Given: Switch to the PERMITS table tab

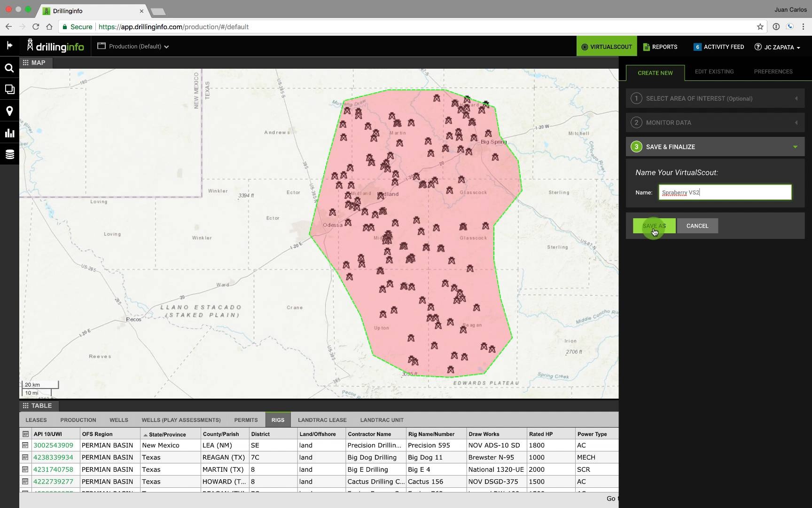Looking at the screenshot, I should 245,420.
